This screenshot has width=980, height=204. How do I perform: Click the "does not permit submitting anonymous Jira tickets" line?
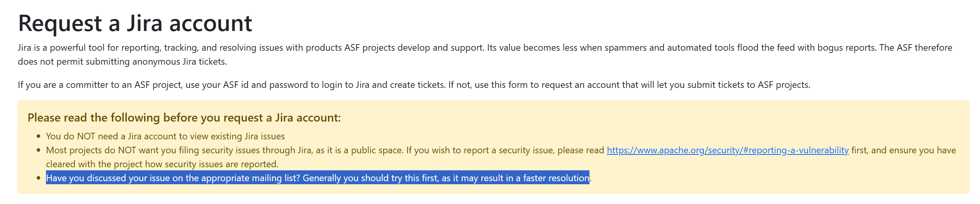pos(122,62)
